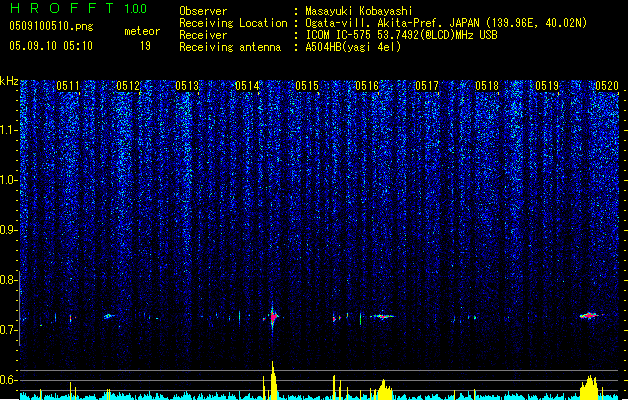629x400 pixels.
Task: Click the receiver ICOM IC-575 text
Action: pos(401,35)
